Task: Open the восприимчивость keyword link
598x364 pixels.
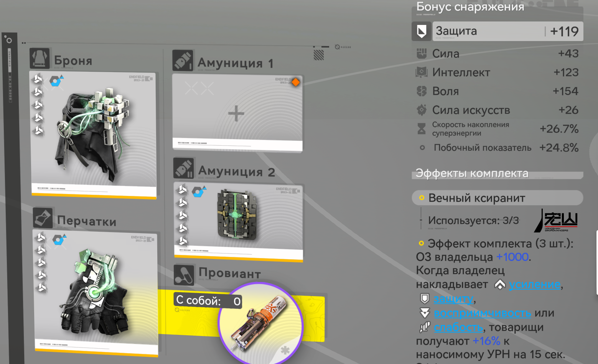Action: pyautogui.click(x=483, y=313)
